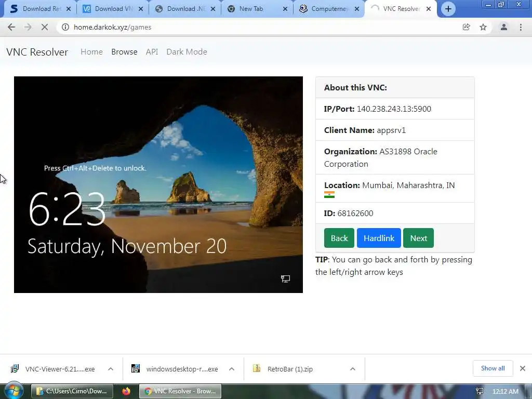Viewport: 532px width, 399px height.
Task: Toggle Dark Mode in the navbar
Action: point(187,52)
